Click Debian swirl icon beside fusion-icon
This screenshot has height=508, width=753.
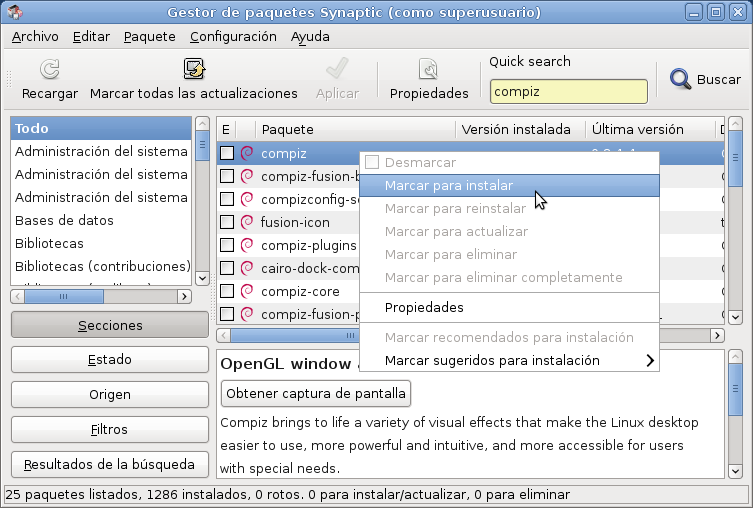click(247, 222)
